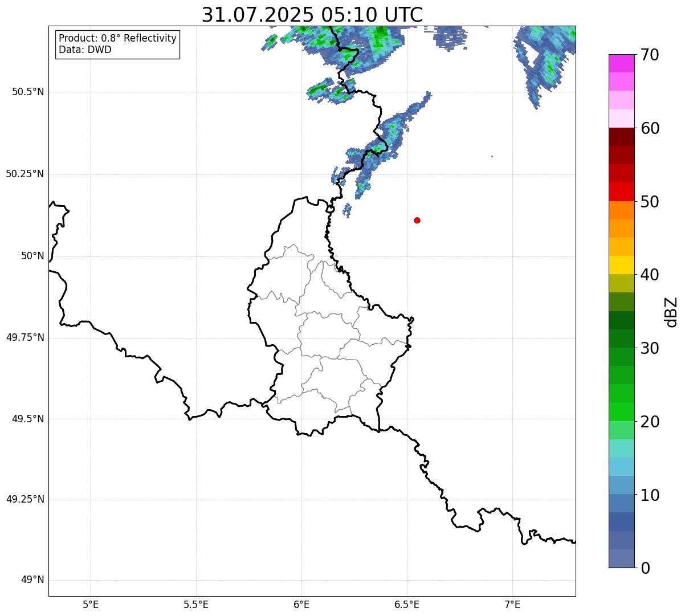
Task: Click the 49.5°N latitude label
Action: tap(27, 419)
